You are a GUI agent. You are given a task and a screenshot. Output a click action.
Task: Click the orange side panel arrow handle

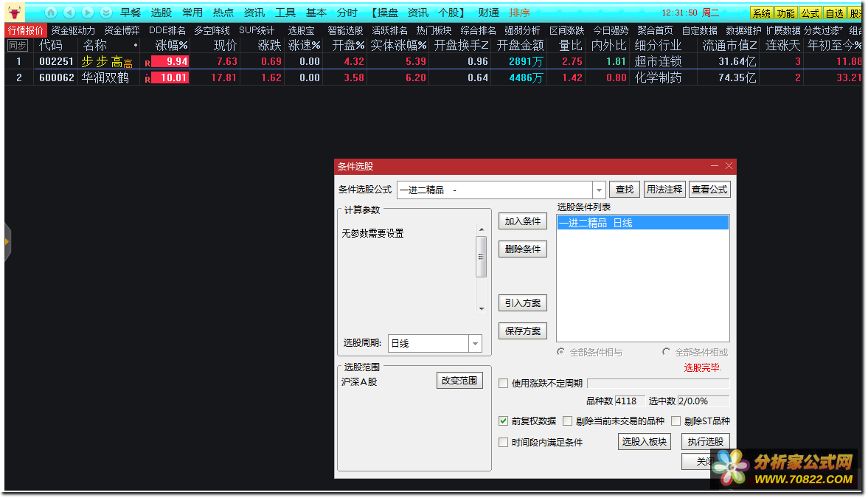click(x=7, y=241)
